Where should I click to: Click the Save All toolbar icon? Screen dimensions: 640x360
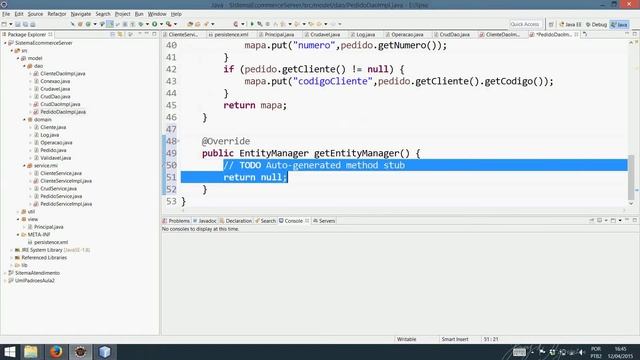click(x=25, y=24)
